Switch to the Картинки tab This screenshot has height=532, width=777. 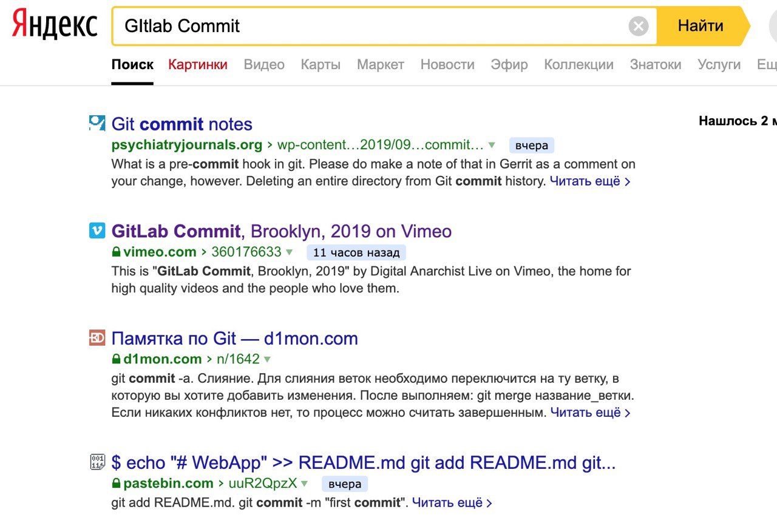tap(198, 64)
